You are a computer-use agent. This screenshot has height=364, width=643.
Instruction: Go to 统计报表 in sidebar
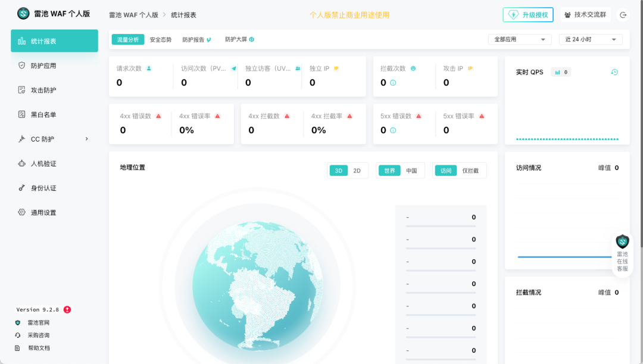point(54,41)
